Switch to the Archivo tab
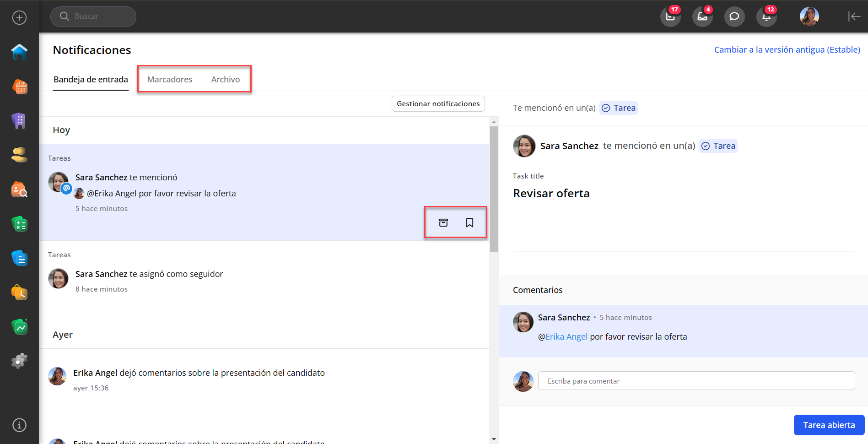Image resolution: width=868 pixels, height=444 pixels. tap(225, 80)
